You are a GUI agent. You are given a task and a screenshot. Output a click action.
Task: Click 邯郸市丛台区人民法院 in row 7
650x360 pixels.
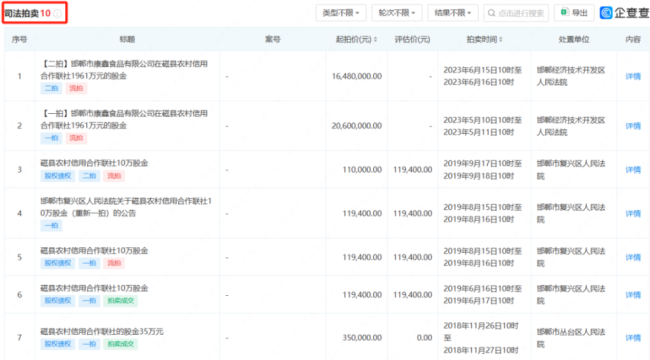[x=571, y=338]
